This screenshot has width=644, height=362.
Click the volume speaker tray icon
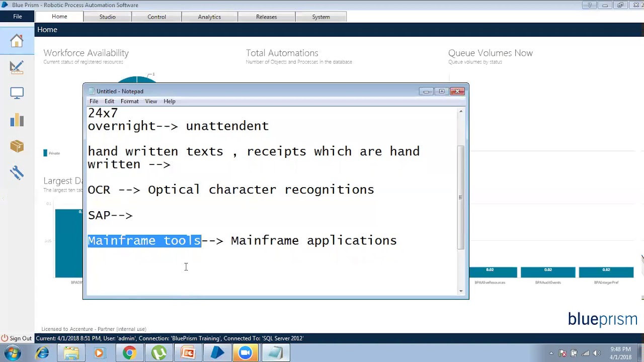click(x=596, y=353)
